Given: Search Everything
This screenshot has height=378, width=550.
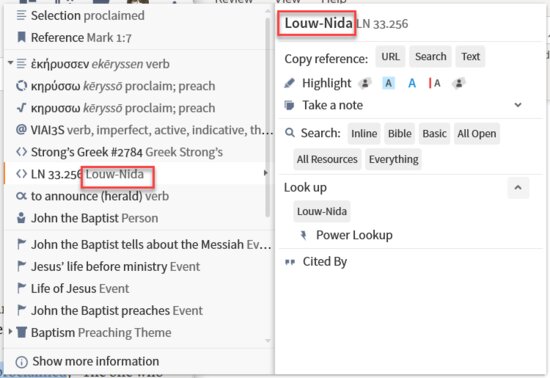Looking at the screenshot, I should [x=394, y=159].
